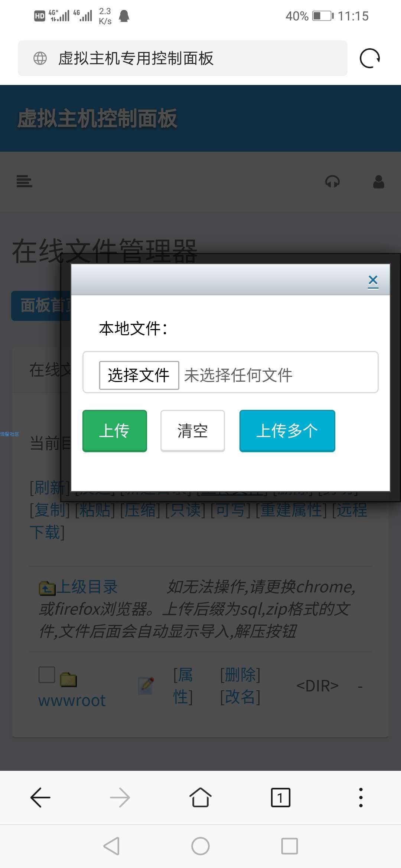Close the upload dialog with X
Viewport: 401px width, 868px height.
click(373, 282)
